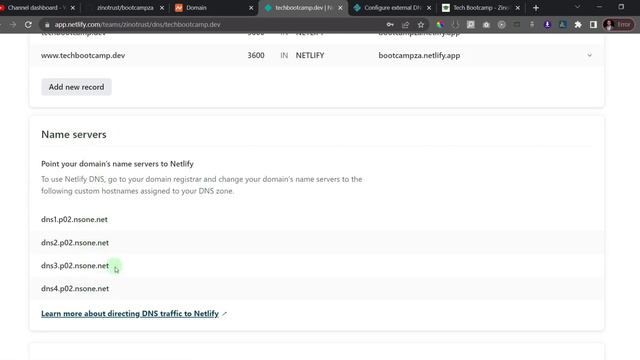View site security lock info
This screenshot has width=640, height=360.
tap(47, 24)
